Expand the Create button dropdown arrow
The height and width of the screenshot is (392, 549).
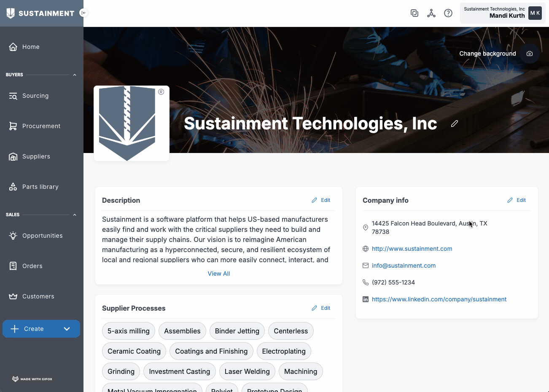pyautogui.click(x=67, y=329)
